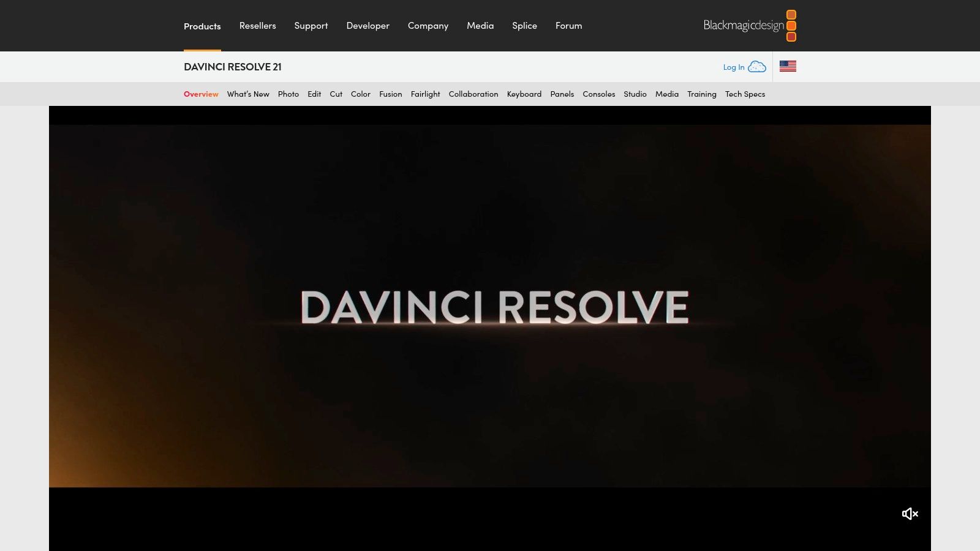Open the Photo tab
Screen dimensions: 980x551
288,94
